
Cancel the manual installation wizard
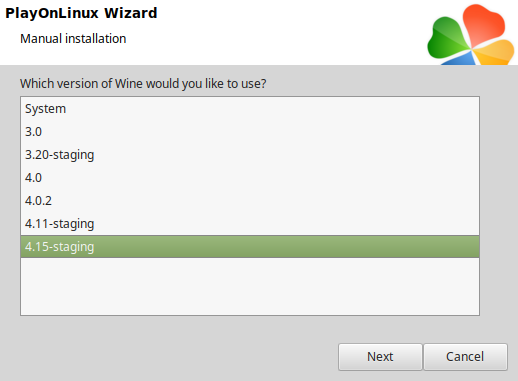pyautogui.click(x=465, y=357)
